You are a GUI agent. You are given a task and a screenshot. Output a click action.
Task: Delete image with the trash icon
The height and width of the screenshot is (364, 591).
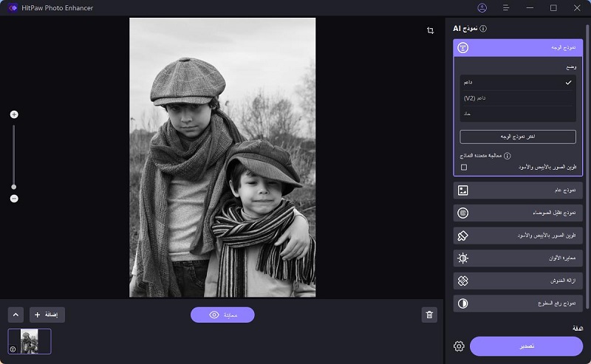[429, 315]
